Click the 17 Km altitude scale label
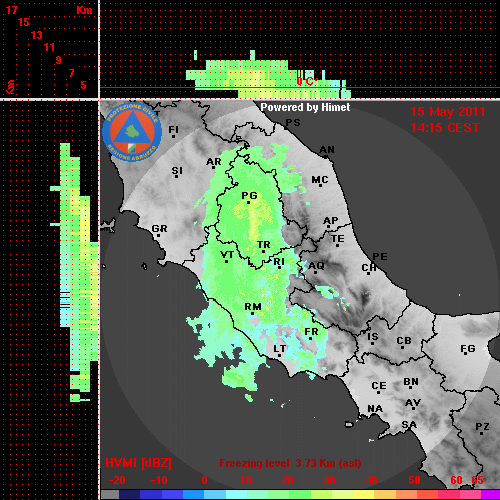The height and width of the screenshot is (500, 500). [x=11, y=10]
